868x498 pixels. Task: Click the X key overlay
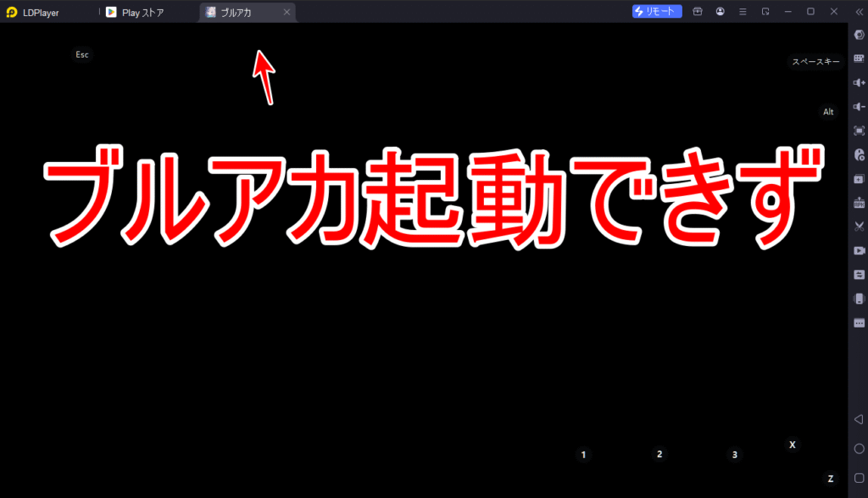(793, 445)
